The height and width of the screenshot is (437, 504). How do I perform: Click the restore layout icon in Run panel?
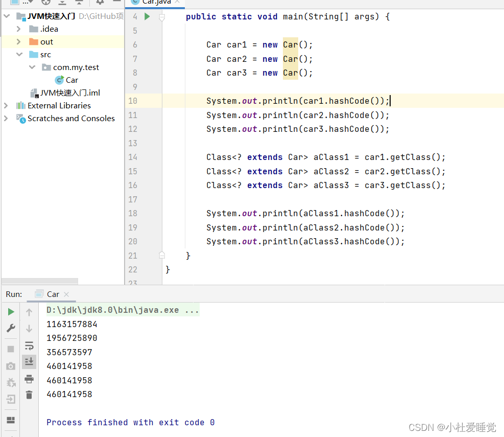click(x=11, y=420)
